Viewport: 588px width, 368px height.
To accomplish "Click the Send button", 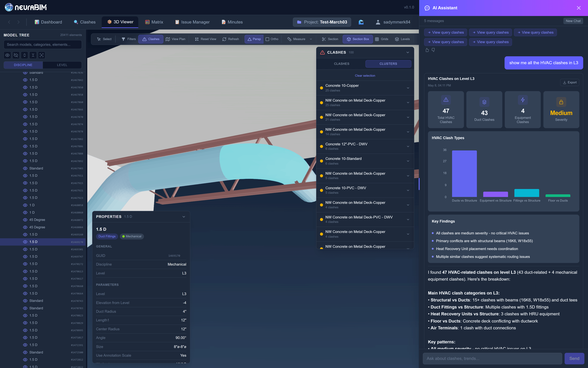I will pos(574,358).
